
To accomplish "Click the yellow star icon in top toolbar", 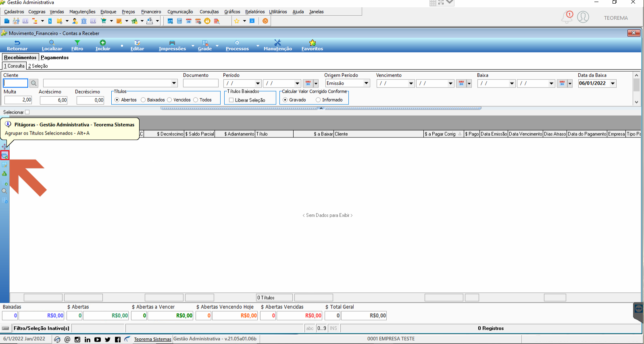I will point(237,21).
